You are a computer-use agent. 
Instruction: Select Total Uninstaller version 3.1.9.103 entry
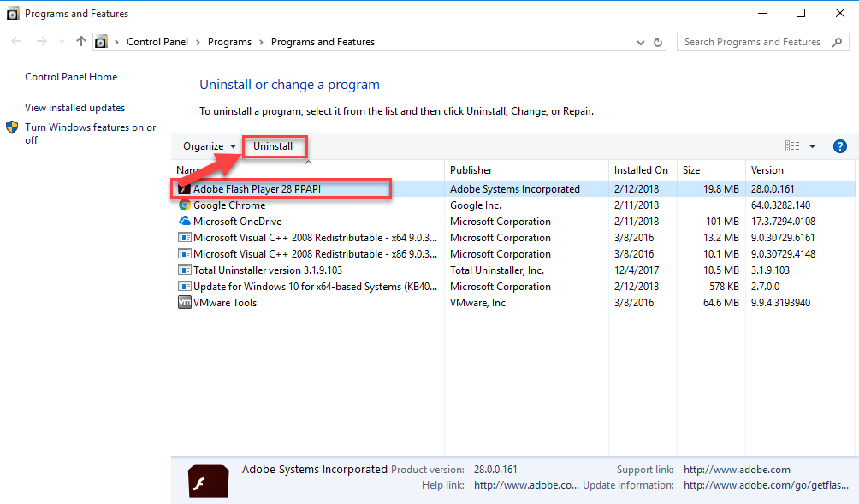(512, 270)
